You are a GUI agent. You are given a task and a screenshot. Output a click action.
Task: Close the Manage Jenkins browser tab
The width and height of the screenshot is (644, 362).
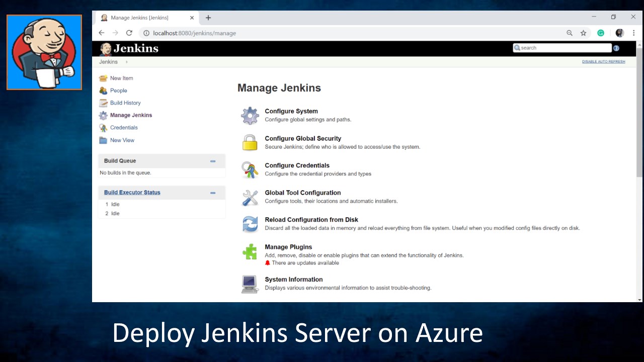point(192,18)
